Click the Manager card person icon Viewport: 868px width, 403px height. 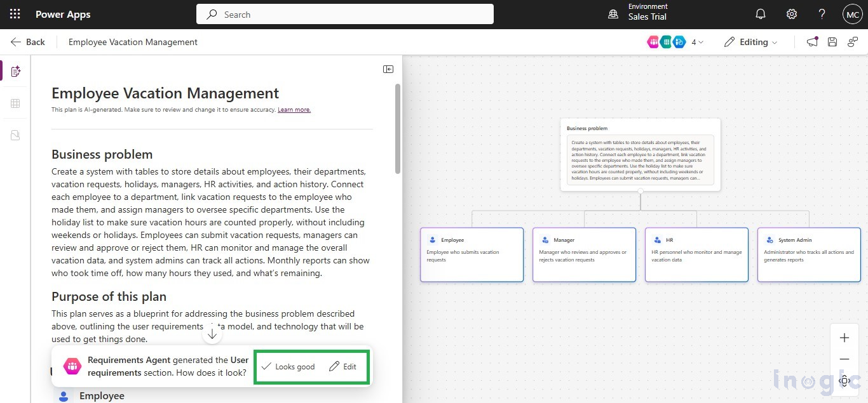click(x=545, y=240)
